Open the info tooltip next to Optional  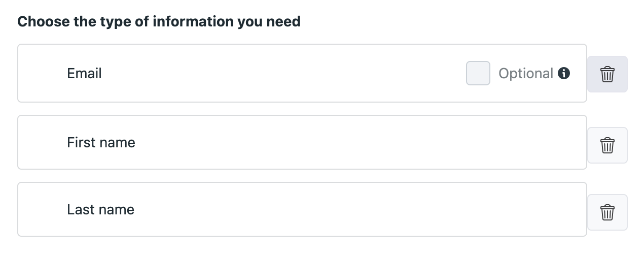click(x=564, y=74)
